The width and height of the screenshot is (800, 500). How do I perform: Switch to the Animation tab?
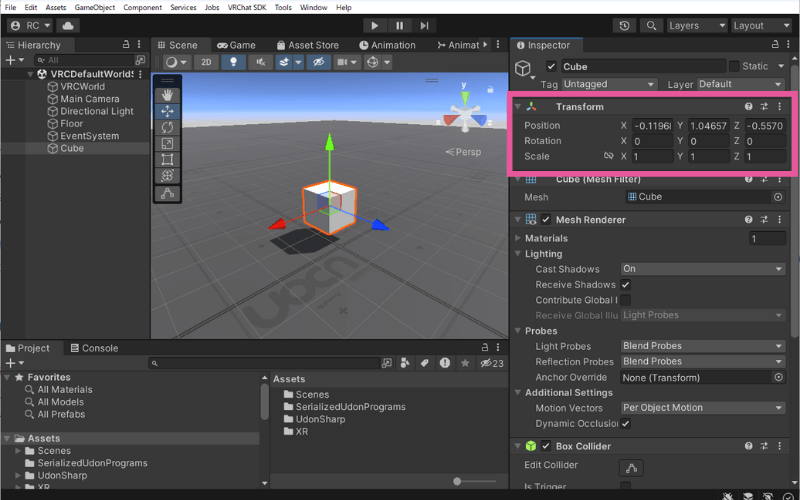387,45
